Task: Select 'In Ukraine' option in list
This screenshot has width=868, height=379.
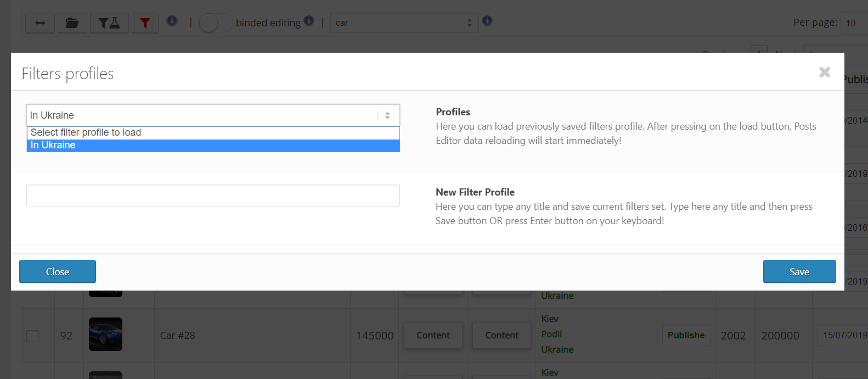Action: [213, 146]
